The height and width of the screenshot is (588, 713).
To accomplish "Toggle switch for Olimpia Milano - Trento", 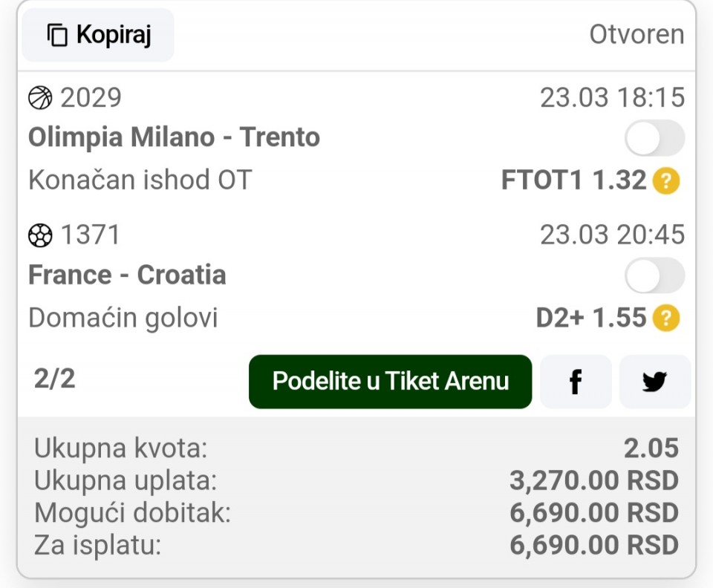I will coord(654,138).
